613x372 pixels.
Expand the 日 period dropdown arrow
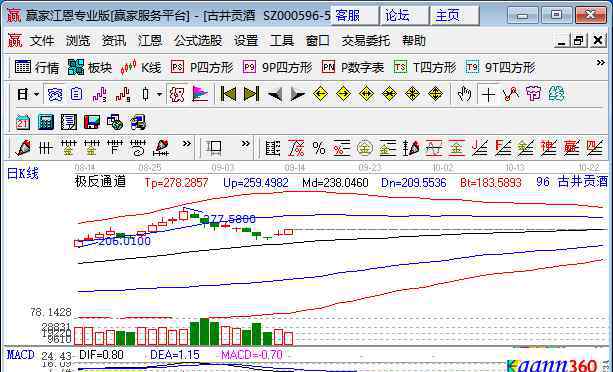pos(36,94)
